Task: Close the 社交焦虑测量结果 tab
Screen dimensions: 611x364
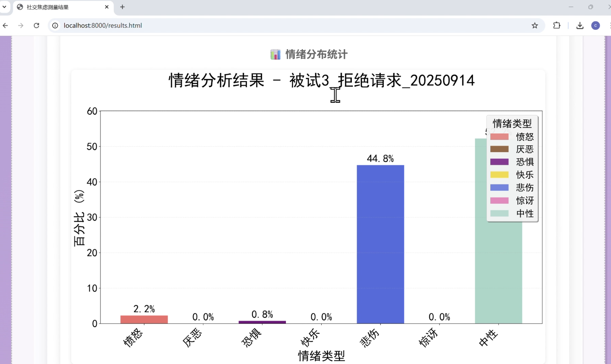Action: 106,7
